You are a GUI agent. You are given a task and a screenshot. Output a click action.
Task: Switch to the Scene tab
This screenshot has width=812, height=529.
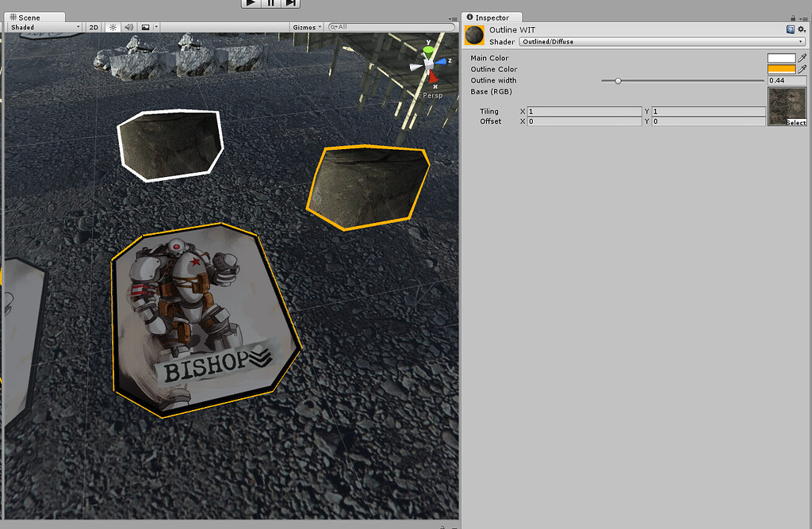(x=33, y=16)
